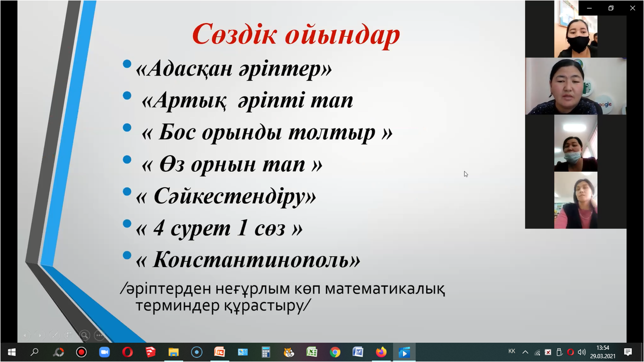
Task: Launch Opera browser from the taskbar
Action: coord(127,352)
